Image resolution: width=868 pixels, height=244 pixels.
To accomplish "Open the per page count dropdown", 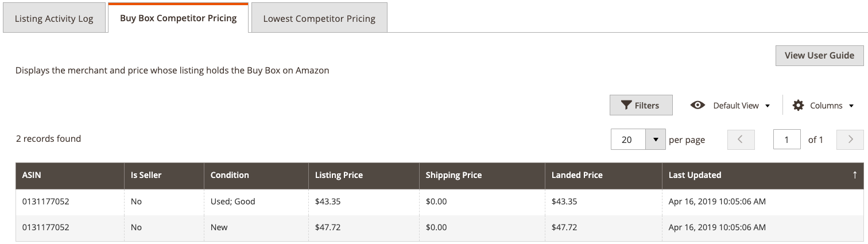I will [x=656, y=140].
